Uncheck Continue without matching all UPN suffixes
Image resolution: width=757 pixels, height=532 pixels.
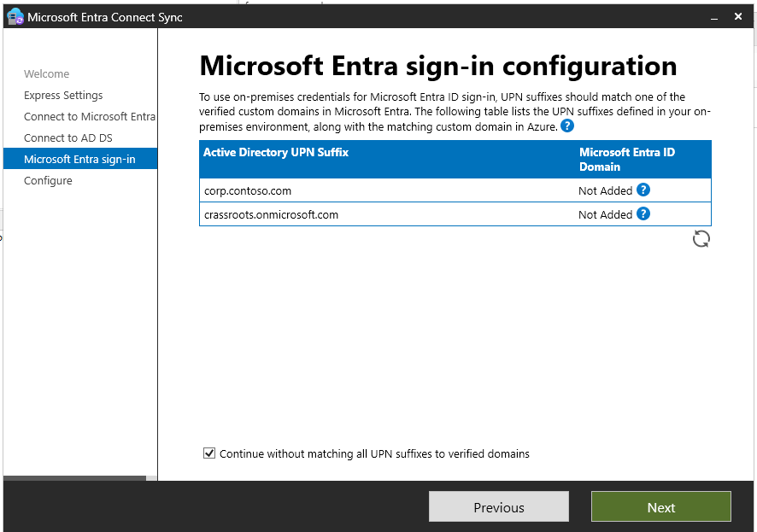click(x=209, y=453)
